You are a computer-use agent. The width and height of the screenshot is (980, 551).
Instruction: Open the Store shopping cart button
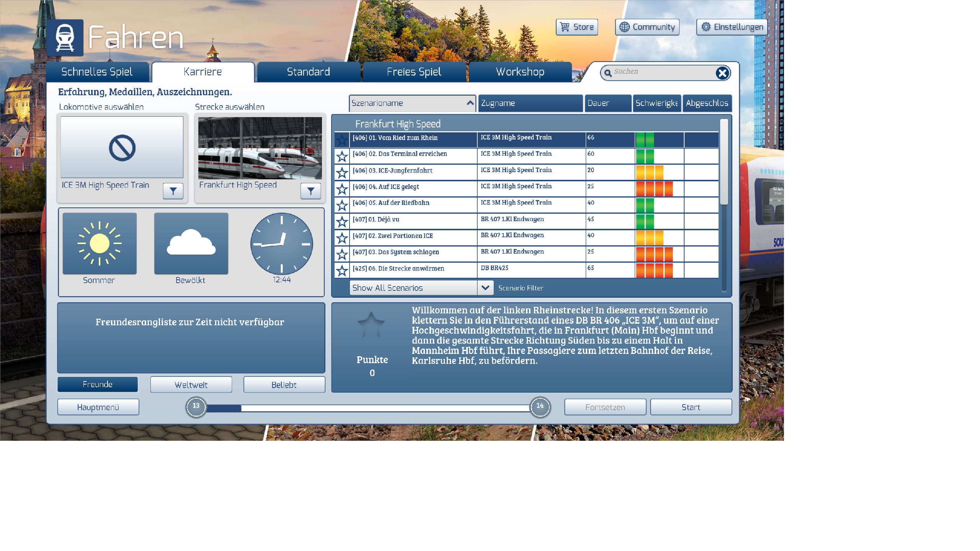[577, 27]
